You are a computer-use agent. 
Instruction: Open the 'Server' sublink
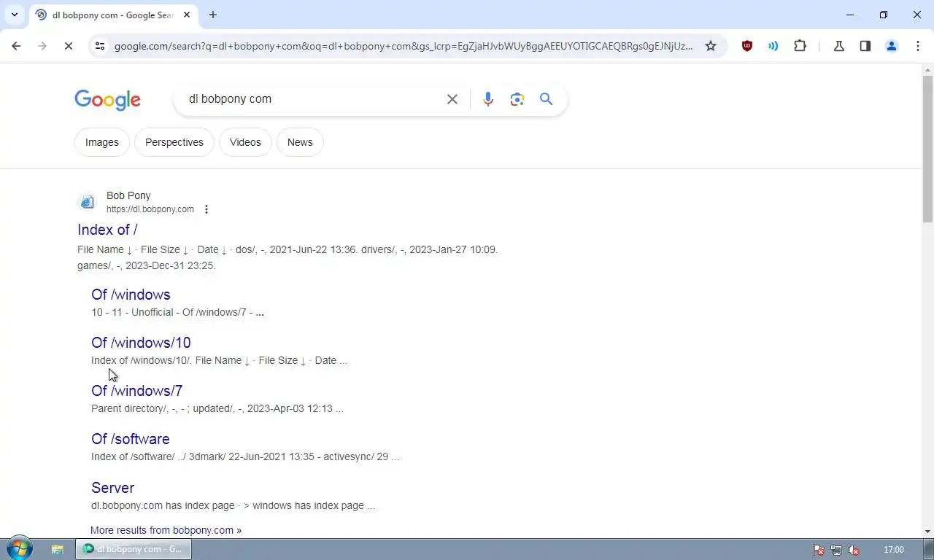click(x=112, y=488)
